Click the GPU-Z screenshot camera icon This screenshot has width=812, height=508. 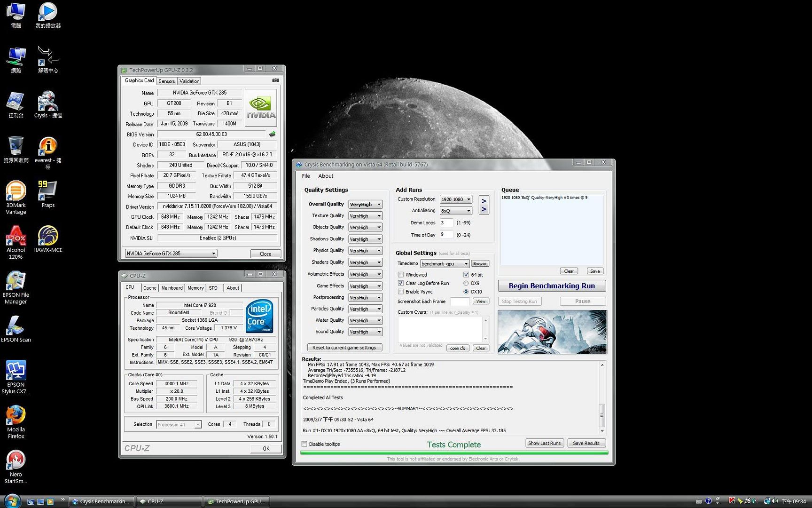tap(276, 80)
